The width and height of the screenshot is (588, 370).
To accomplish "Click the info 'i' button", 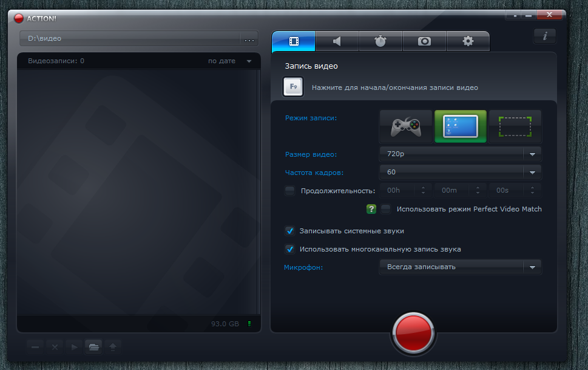I will (545, 36).
